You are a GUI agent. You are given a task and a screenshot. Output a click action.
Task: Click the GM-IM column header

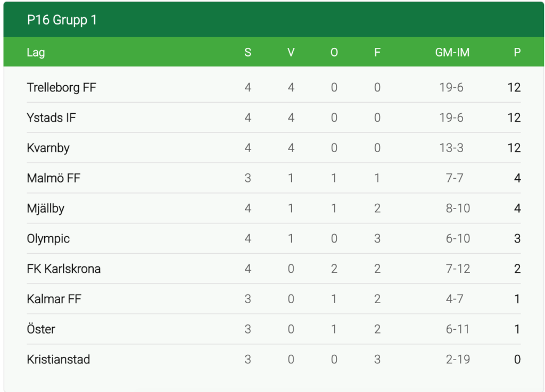coord(452,53)
